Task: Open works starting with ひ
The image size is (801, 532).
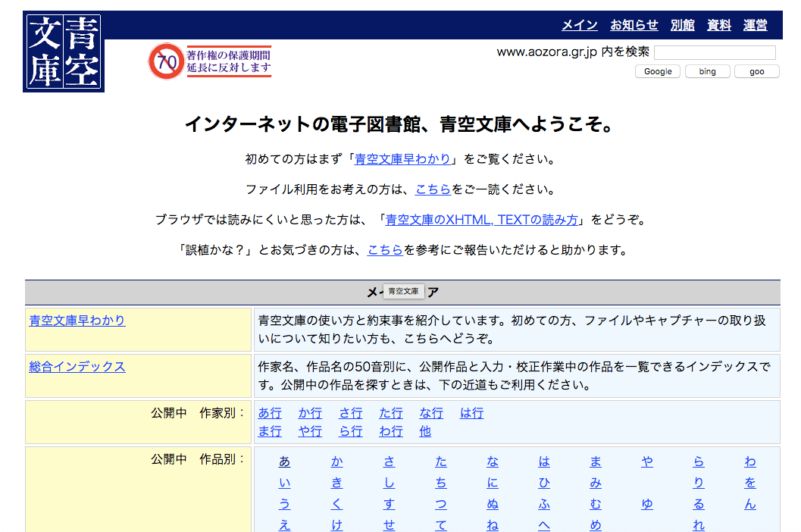Action: click(544, 483)
